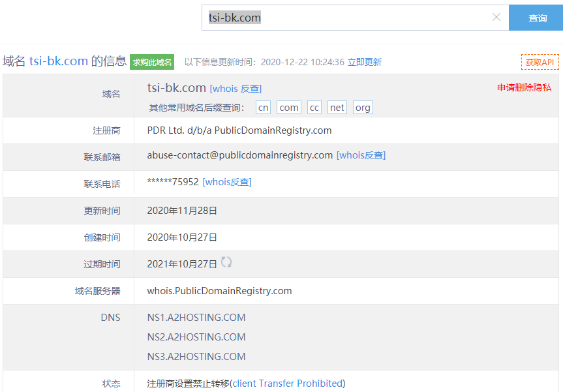The width and height of the screenshot is (563, 392).
Task: Click the tsi-bk.com search input field
Action: coord(346,18)
